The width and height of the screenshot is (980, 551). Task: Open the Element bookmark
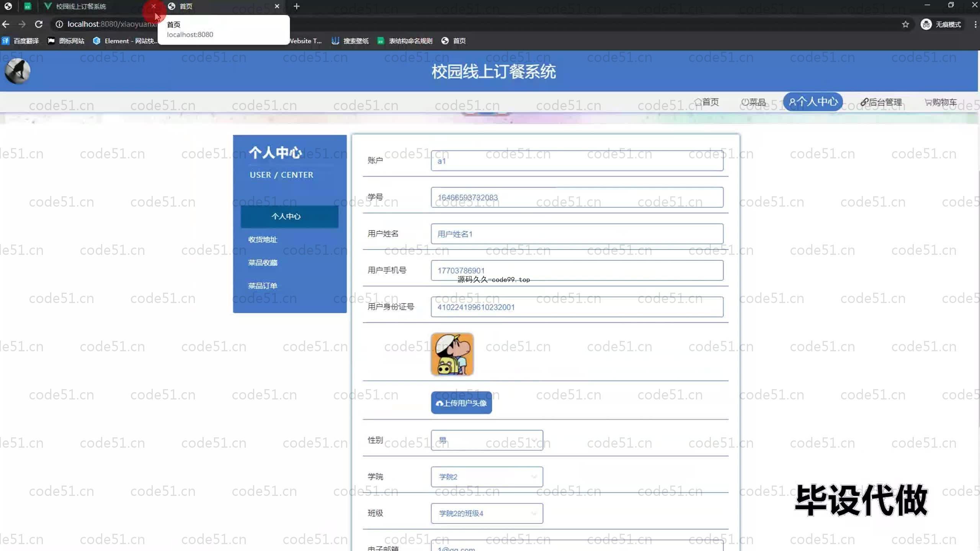[x=125, y=41]
